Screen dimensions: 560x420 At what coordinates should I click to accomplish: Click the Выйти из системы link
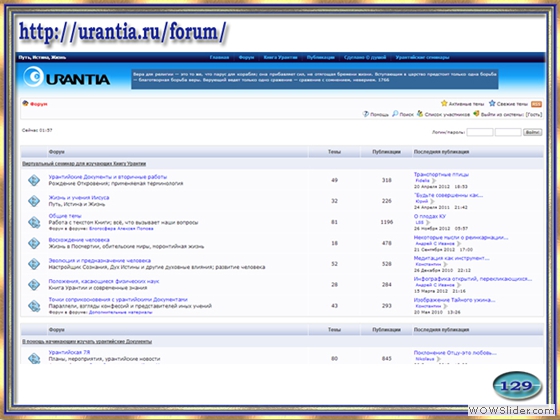pos(502,115)
